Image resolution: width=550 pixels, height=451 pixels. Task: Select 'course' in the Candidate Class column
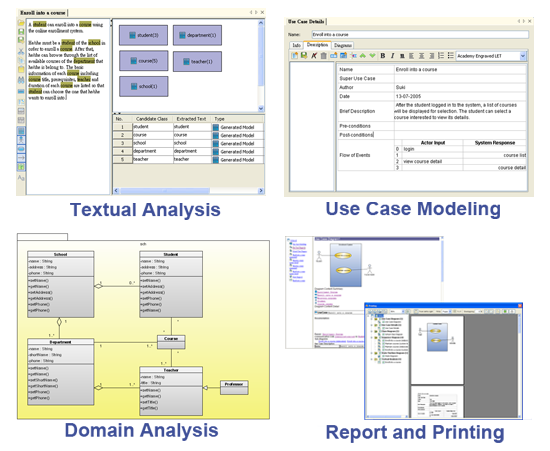click(x=153, y=135)
